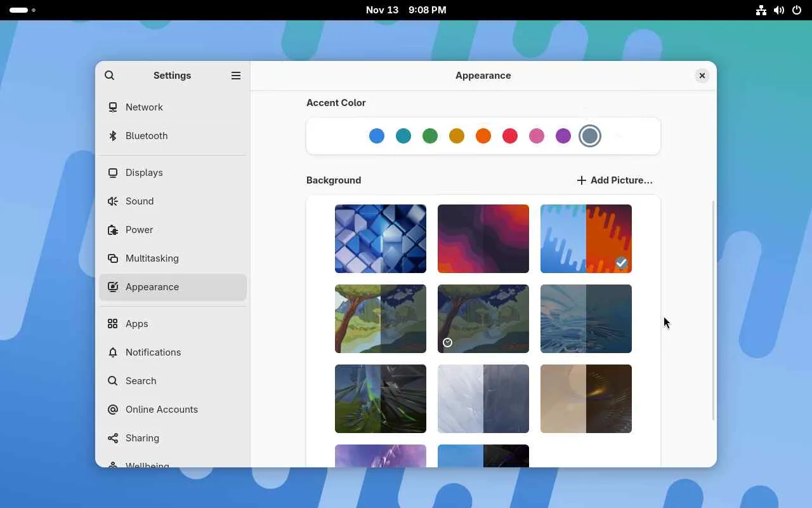Choose the selected slate gray accent color

pos(590,136)
